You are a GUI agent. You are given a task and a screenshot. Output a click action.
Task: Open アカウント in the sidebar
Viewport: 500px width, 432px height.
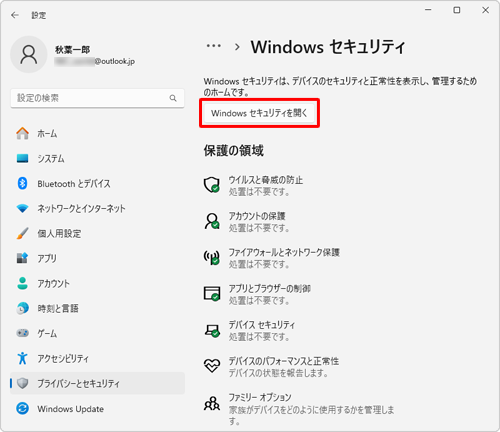tap(97, 283)
